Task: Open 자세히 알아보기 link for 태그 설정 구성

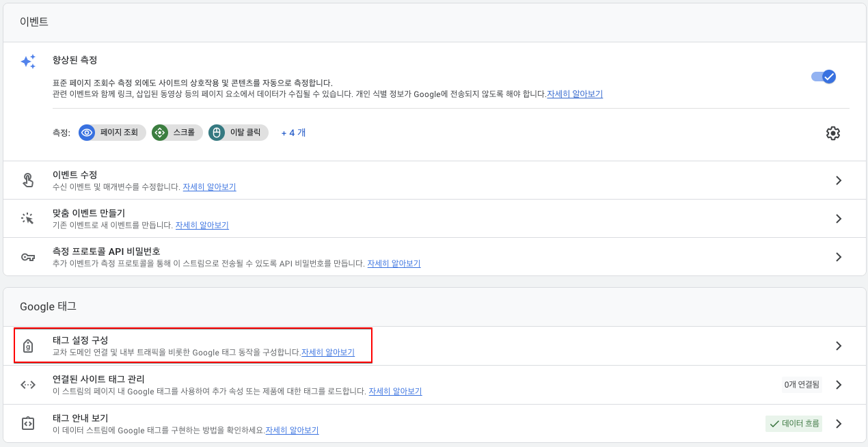Action: pos(328,353)
